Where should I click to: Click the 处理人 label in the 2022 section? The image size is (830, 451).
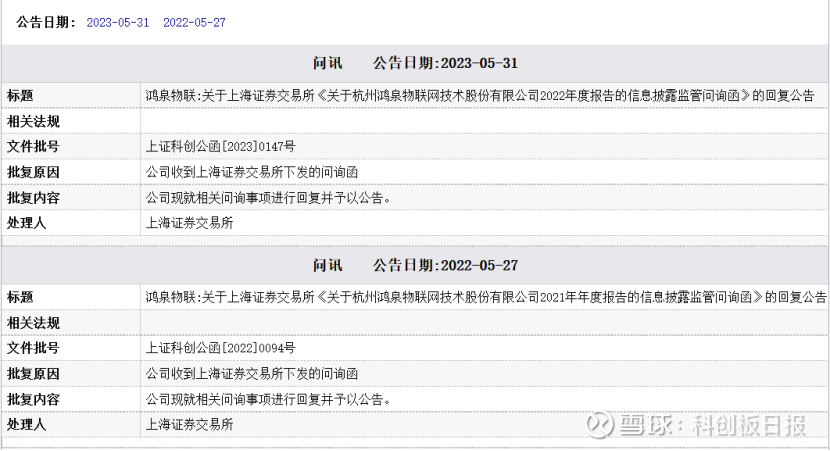point(26,425)
